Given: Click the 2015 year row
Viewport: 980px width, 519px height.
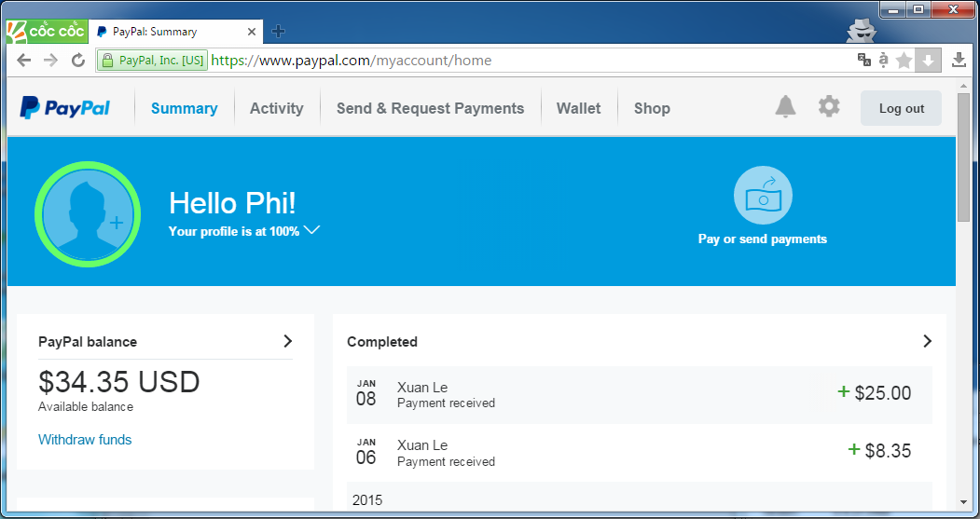Looking at the screenshot, I should 640,497.
